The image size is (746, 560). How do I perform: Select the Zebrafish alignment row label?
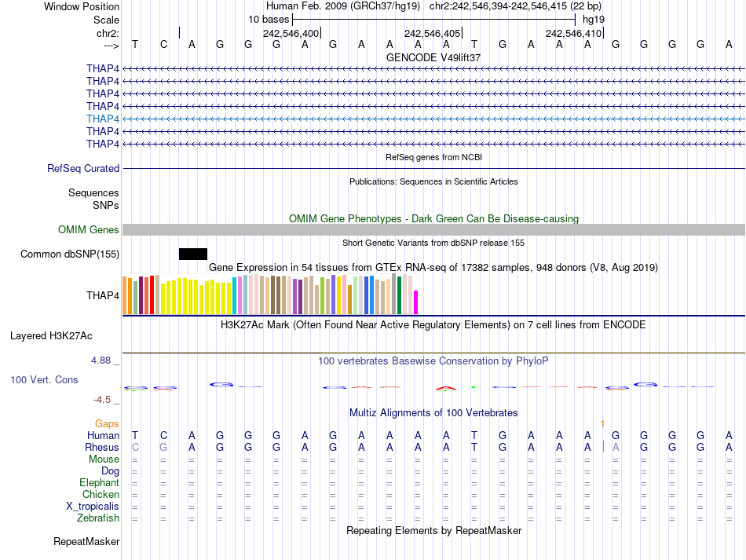pos(98,518)
